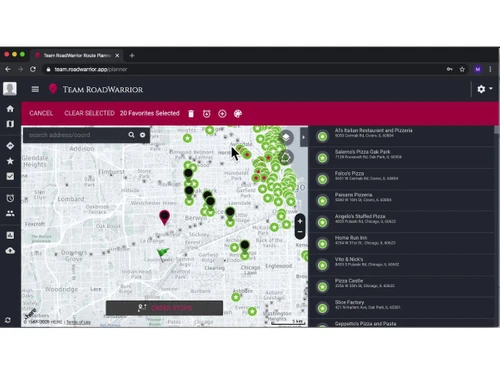
Task: Add selected favorites to route
Action: 222,114
